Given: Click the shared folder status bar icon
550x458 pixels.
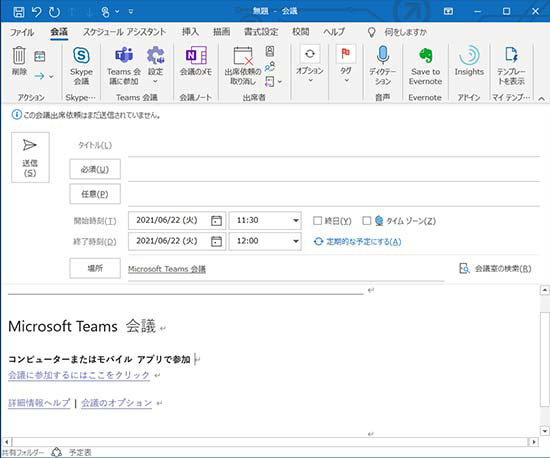Looking at the screenshot, I should point(56,452).
